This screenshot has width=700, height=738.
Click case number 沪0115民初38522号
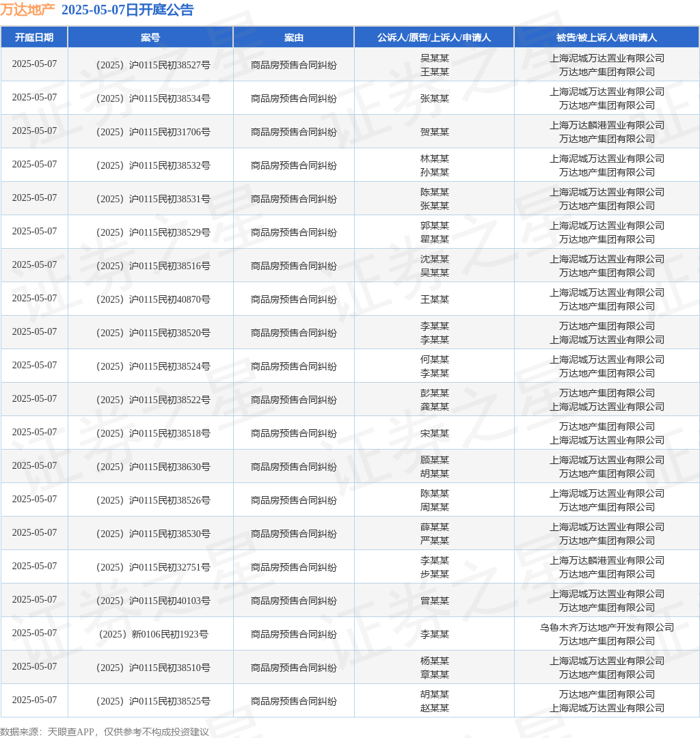tap(153, 400)
